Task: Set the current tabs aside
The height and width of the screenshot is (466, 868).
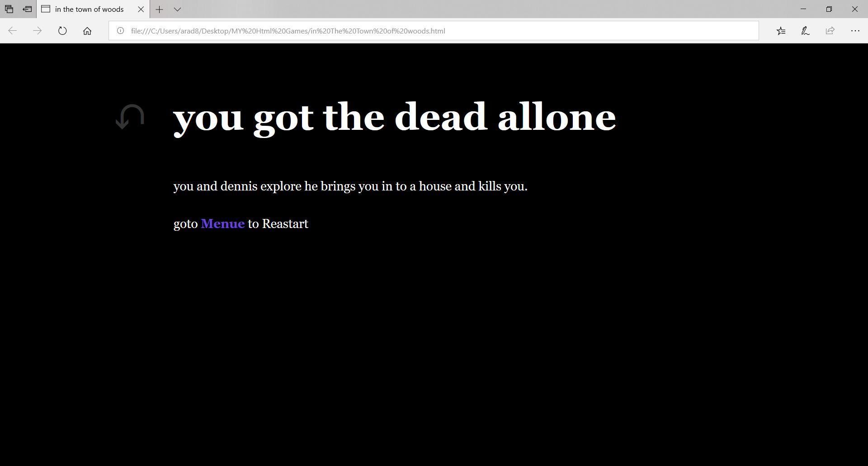Action: pyautogui.click(x=27, y=9)
